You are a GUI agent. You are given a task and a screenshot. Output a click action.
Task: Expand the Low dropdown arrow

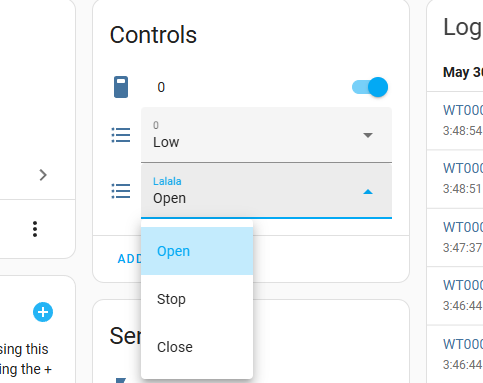click(368, 135)
